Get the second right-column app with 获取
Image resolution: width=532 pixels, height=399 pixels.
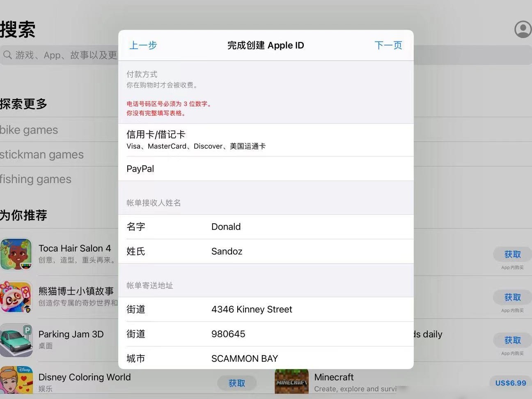(x=512, y=297)
